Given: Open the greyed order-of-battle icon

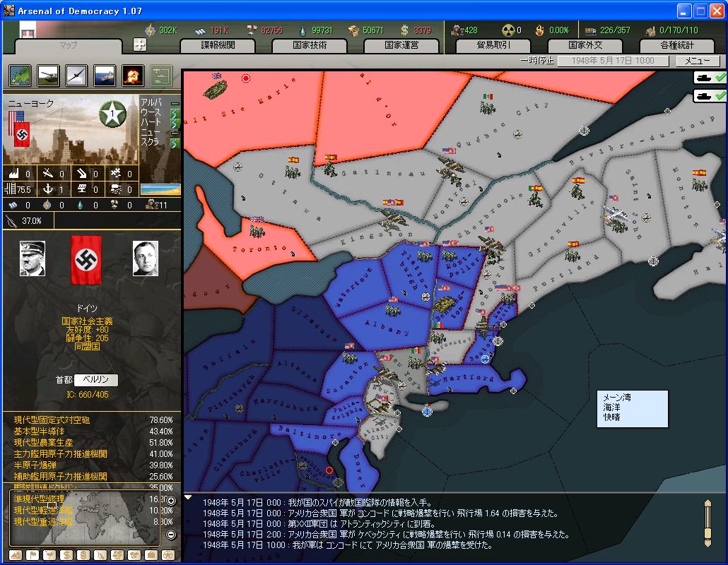Looking at the screenshot, I should [x=161, y=75].
